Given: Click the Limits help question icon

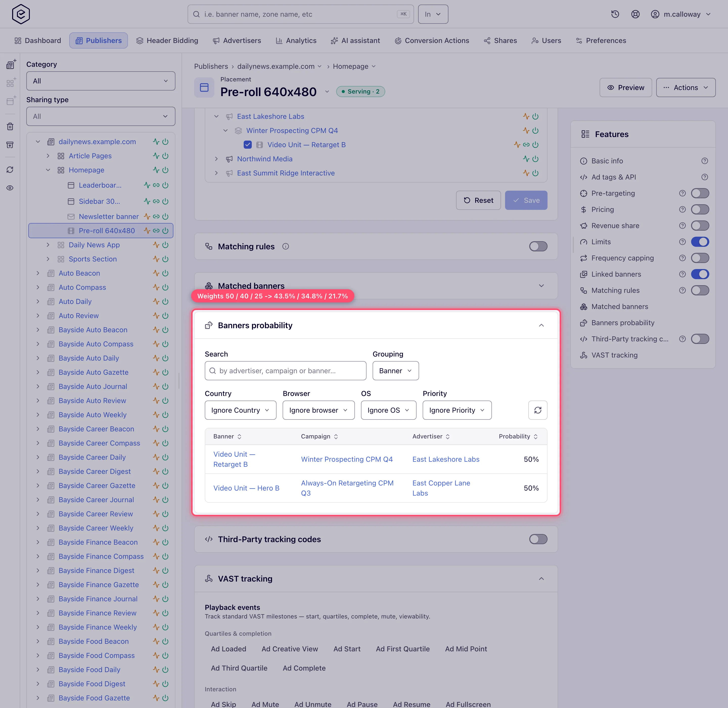Looking at the screenshot, I should (x=682, y=242).
